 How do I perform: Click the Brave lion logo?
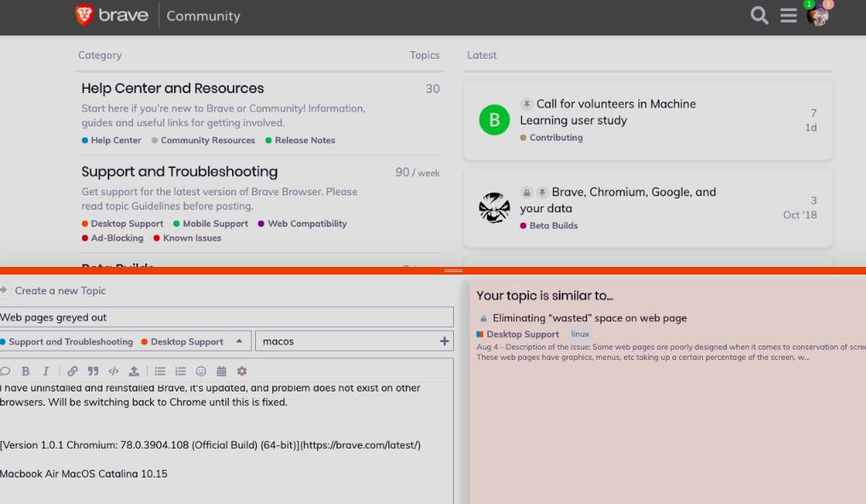click(84, 14)
